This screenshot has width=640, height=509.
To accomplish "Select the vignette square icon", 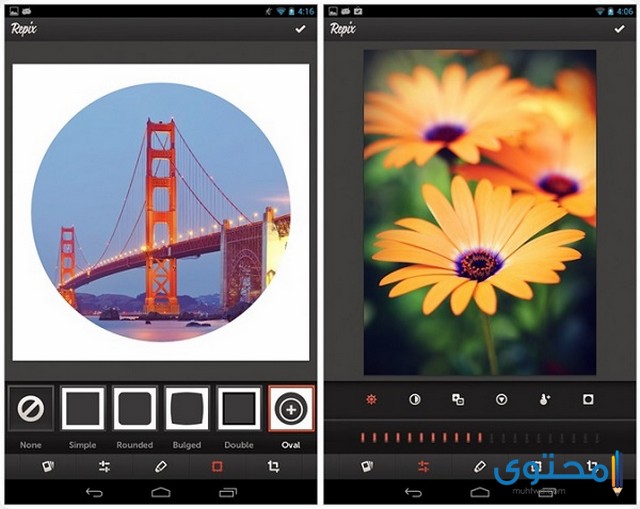I will (588, 399).
